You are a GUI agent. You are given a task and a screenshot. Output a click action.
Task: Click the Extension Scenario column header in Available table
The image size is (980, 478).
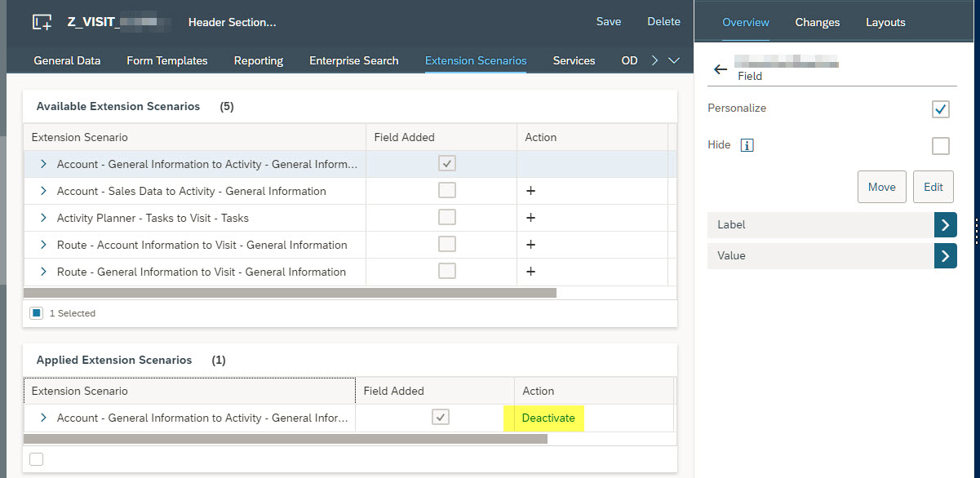(194, 137)
